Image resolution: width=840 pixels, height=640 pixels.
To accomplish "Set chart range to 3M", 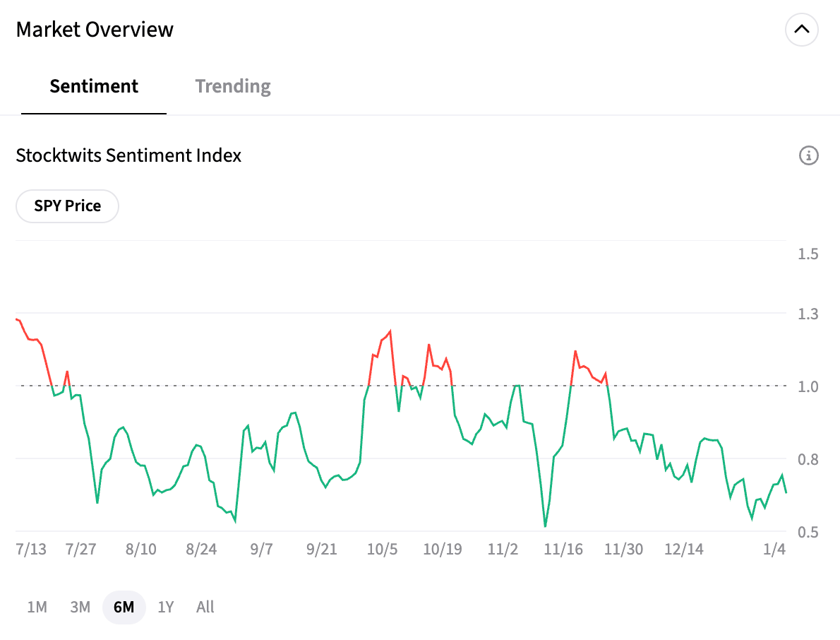I will (80, 607).
